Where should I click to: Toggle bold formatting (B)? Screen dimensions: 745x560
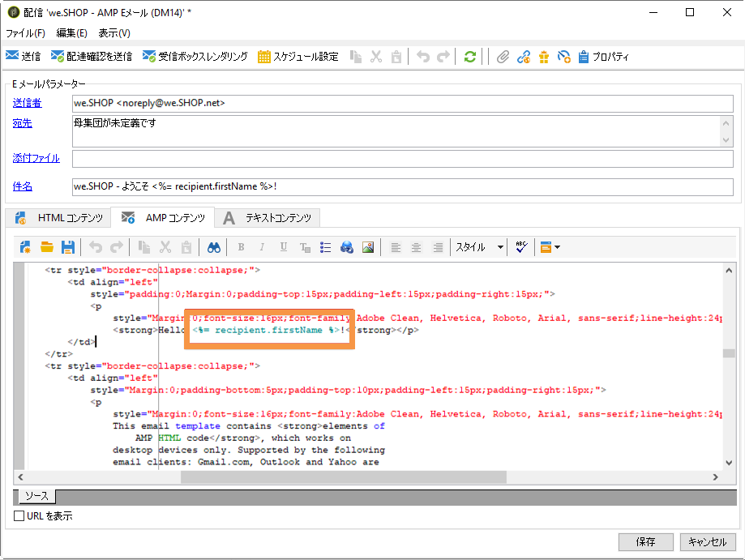241,247
